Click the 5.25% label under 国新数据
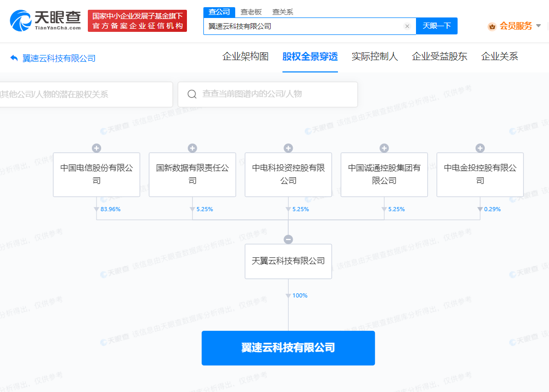The width and height of the screenshot is (549, 392). (204, 209)
